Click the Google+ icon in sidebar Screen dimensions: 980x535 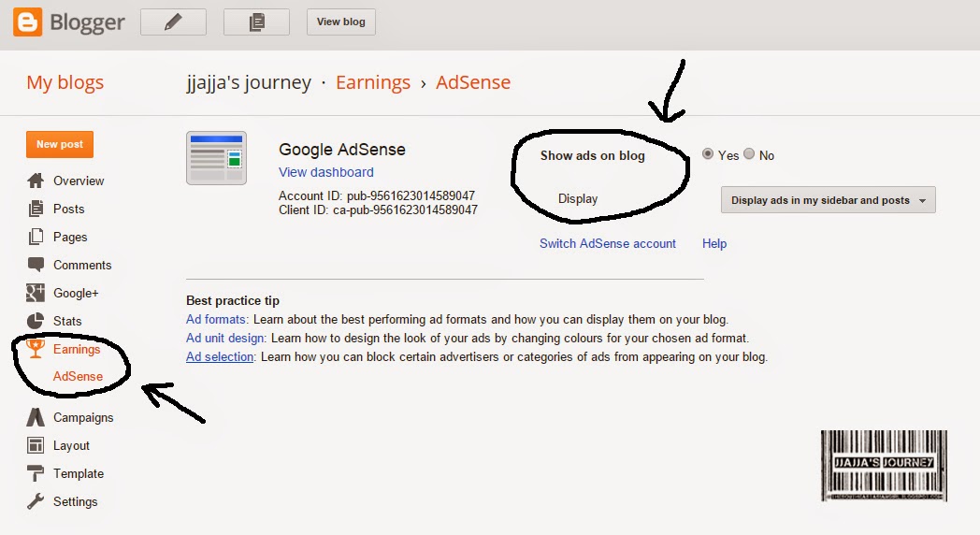36,293
